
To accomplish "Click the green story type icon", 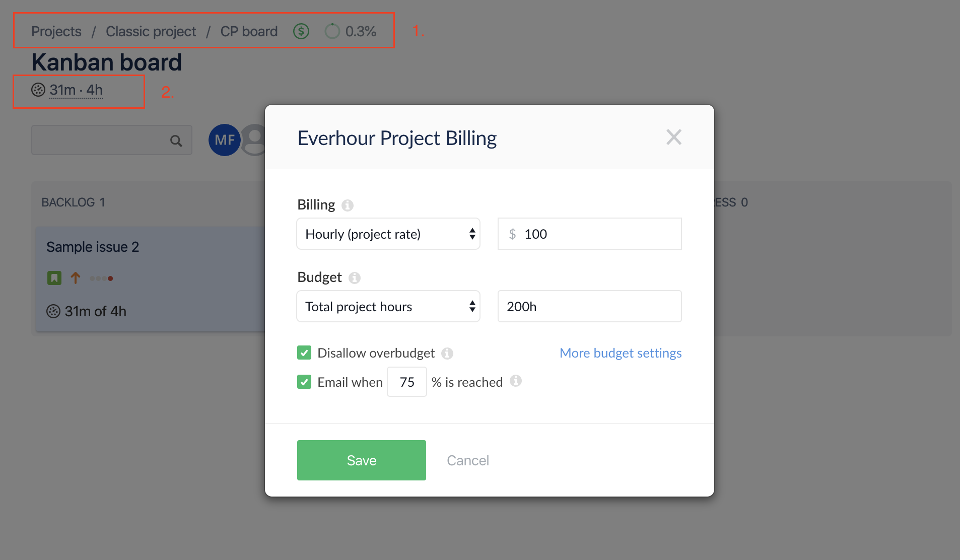I will point(54,278).
